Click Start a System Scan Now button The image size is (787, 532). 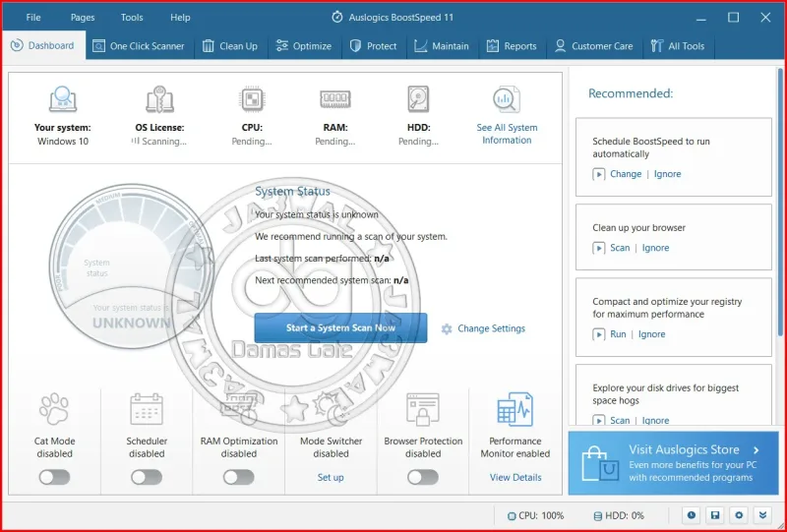[x=340, y=328]
